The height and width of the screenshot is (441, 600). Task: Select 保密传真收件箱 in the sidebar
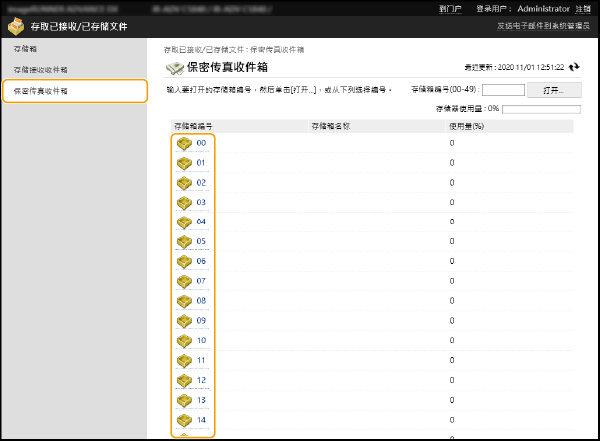tap(41, 92)
